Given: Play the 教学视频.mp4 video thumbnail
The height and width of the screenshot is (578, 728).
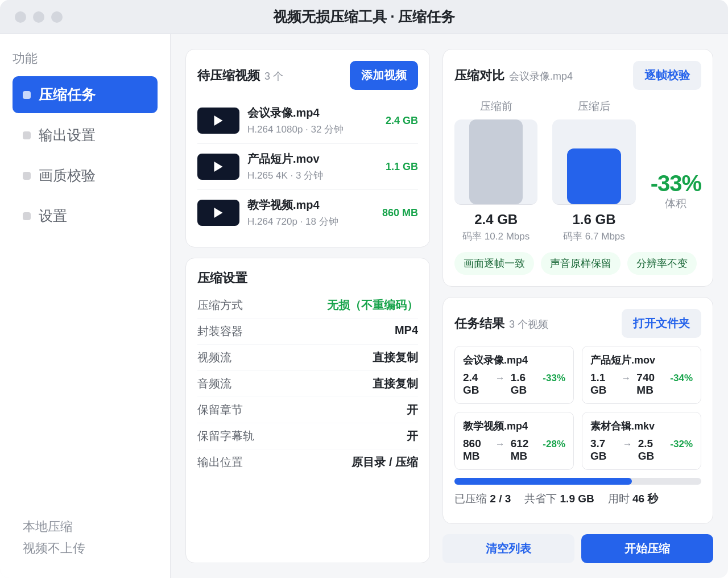Looking at the screenshot, I should click(218, 213).
